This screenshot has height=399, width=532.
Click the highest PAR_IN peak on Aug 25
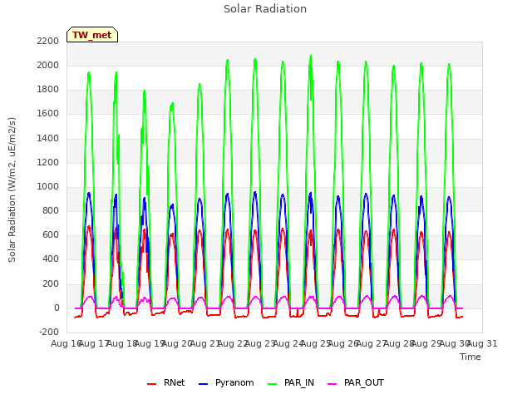pos(311,56)
